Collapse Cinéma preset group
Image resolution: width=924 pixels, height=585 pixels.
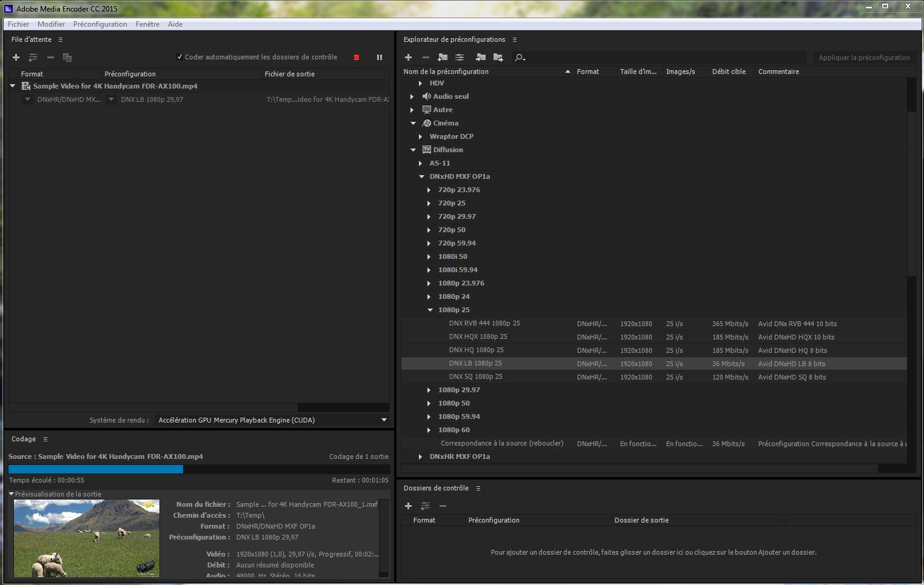click(413, 123)
